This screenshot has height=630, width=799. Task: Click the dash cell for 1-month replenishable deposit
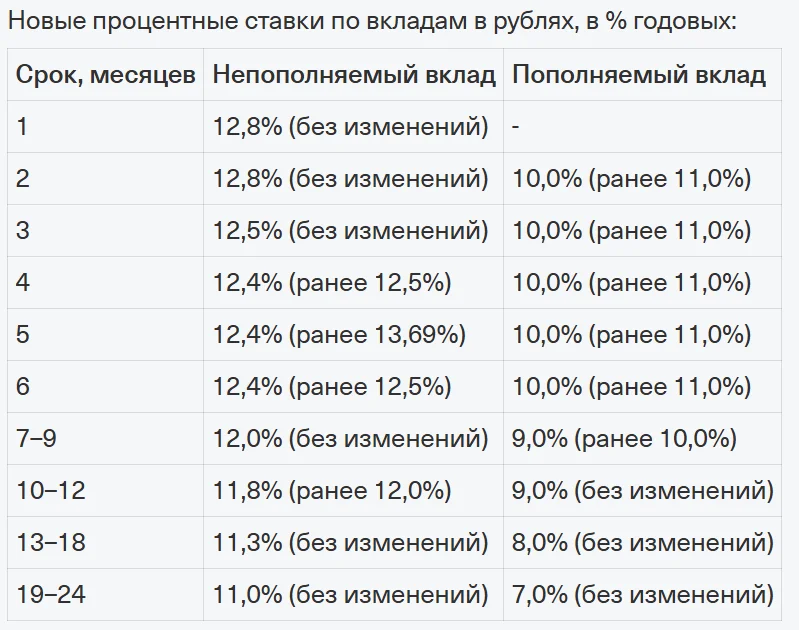point(642,126)
